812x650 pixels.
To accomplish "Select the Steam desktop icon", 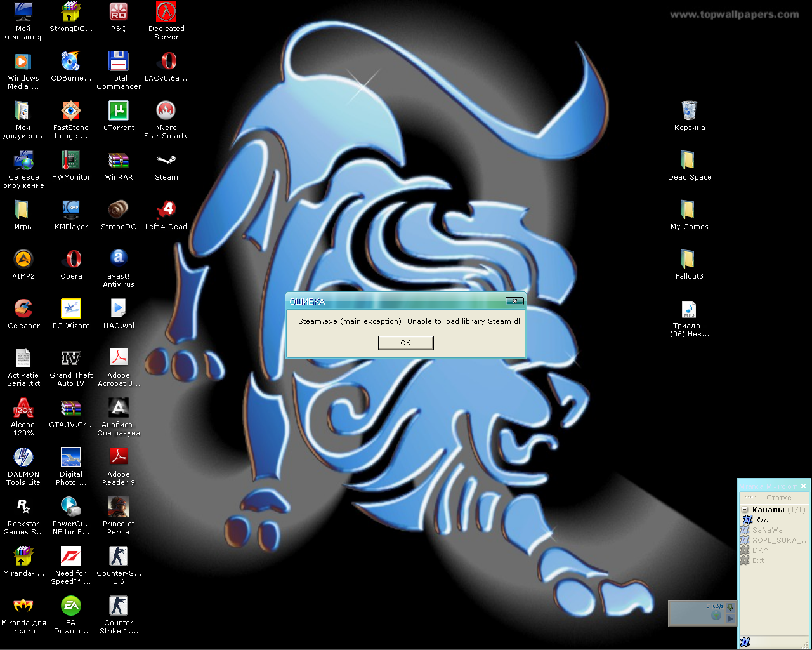I will pyautogui.click(x=166, y=161).
